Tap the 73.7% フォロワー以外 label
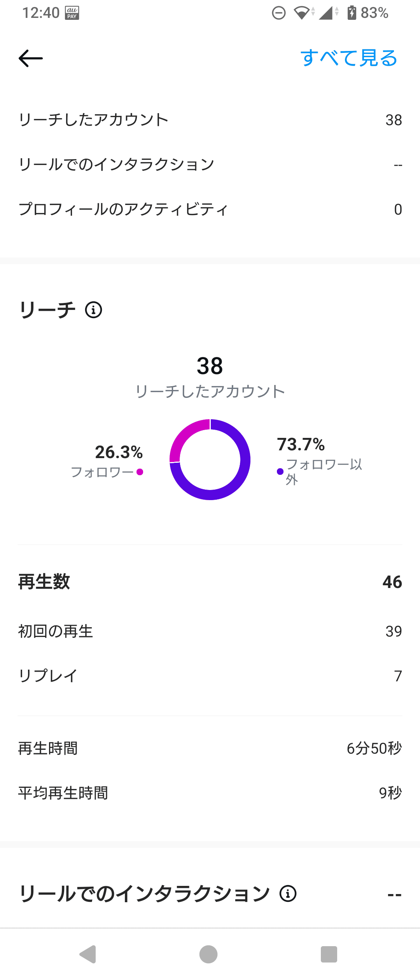Viewport: 420px width, 980px height. point(320,460)
